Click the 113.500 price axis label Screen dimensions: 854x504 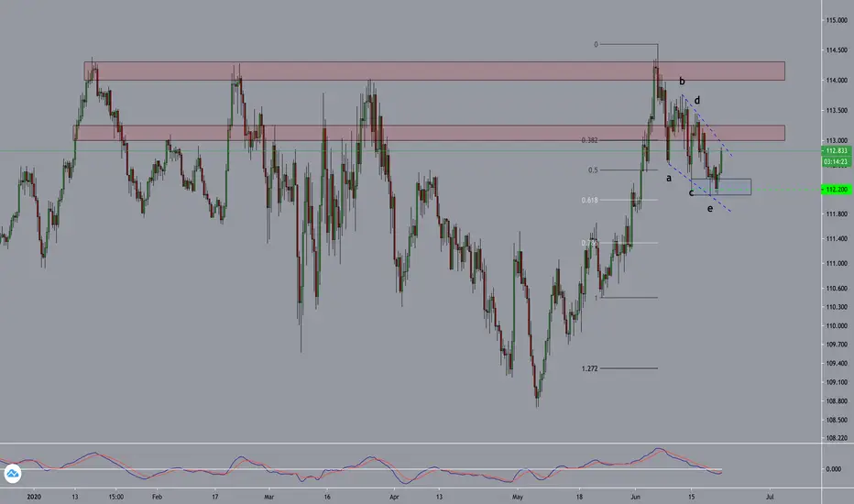tap(836, 110)
